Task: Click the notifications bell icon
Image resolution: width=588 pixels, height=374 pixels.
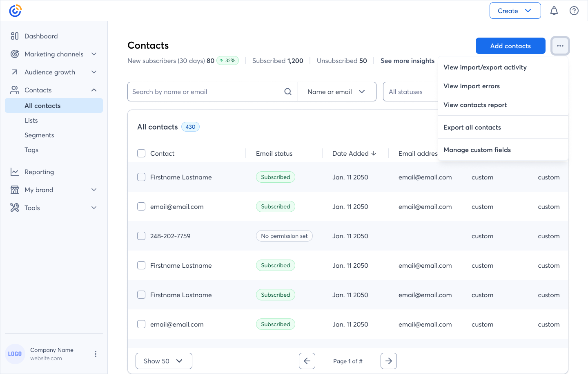Action: [554, 11]
